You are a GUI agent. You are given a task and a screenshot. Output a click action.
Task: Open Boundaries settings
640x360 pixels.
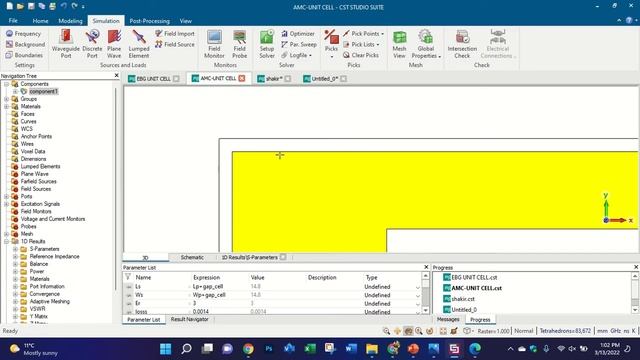coord(24,55)
